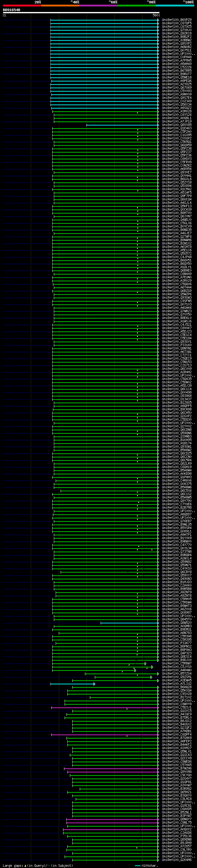Select hit label UniRef100_A7JP19

177,121
